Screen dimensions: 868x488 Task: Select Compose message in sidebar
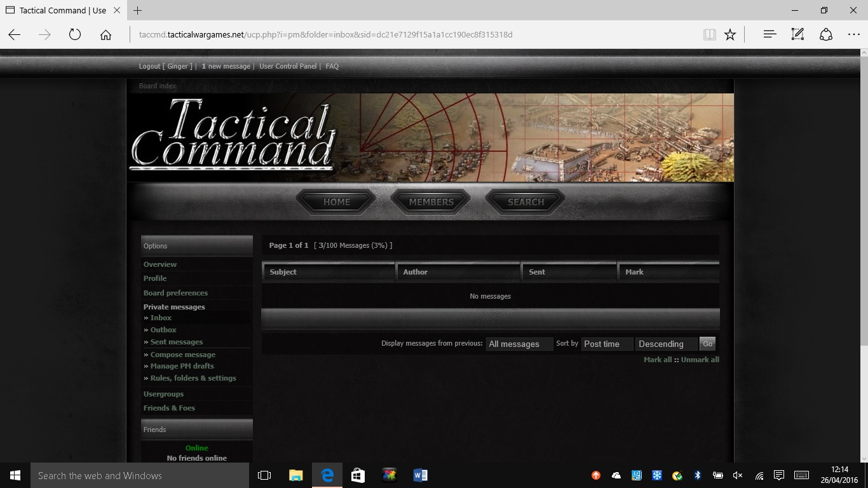[x=182, y=355]
